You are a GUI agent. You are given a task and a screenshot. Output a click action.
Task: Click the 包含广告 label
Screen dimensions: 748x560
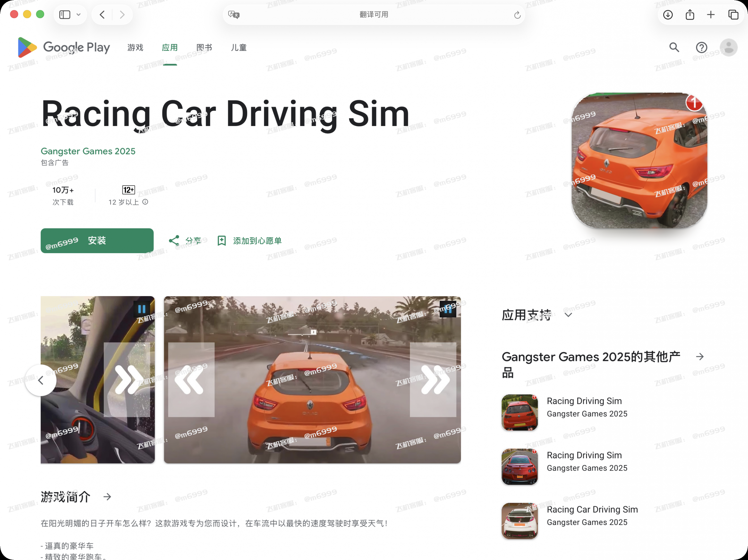pyautogui.click(x=55, y=163)
